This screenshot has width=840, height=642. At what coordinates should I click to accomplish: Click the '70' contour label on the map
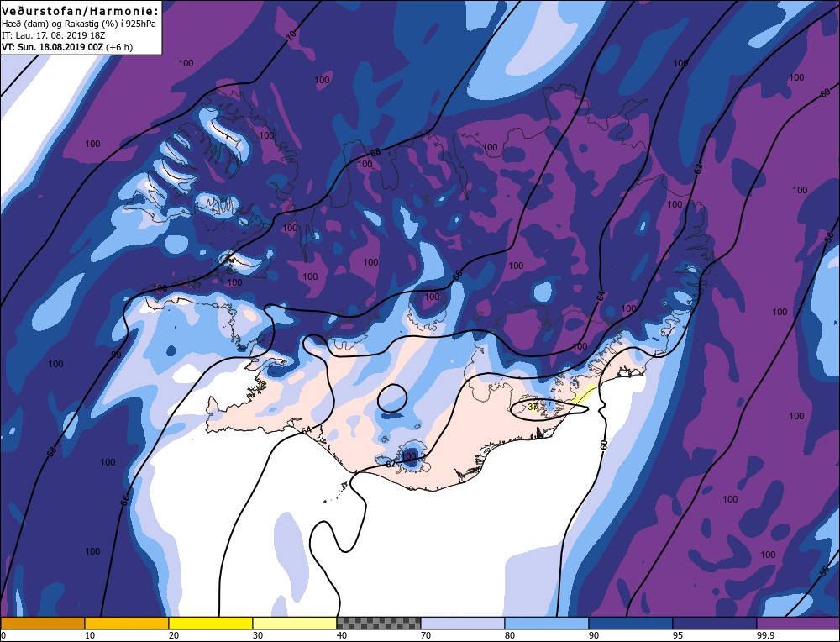(291, 36)
